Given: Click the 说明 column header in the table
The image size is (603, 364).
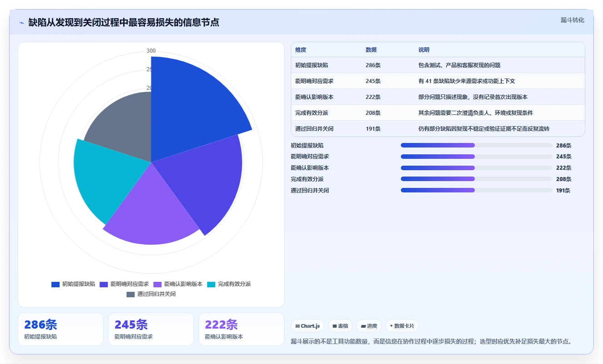Looking at the screenshot, I should (424, 50).
